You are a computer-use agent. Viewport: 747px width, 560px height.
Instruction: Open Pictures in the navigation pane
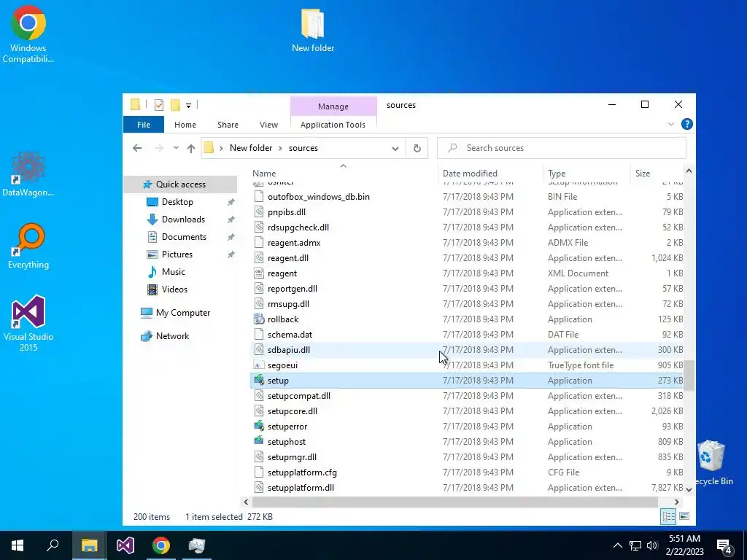click(x=177, y=254)
